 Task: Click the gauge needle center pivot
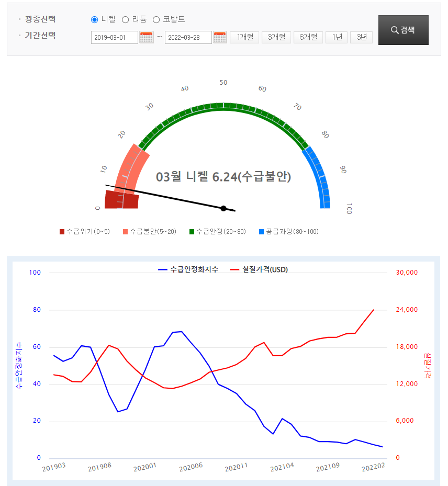[x=223, y=208]
